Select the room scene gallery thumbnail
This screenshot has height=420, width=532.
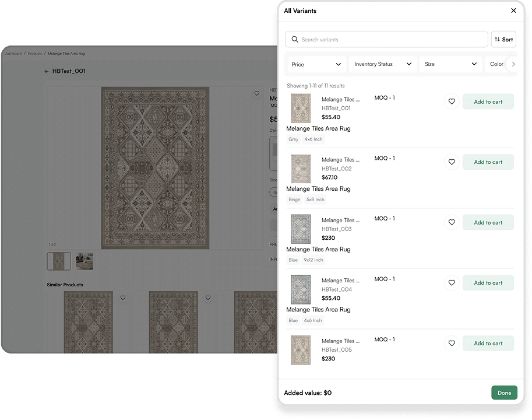[84, 261]
